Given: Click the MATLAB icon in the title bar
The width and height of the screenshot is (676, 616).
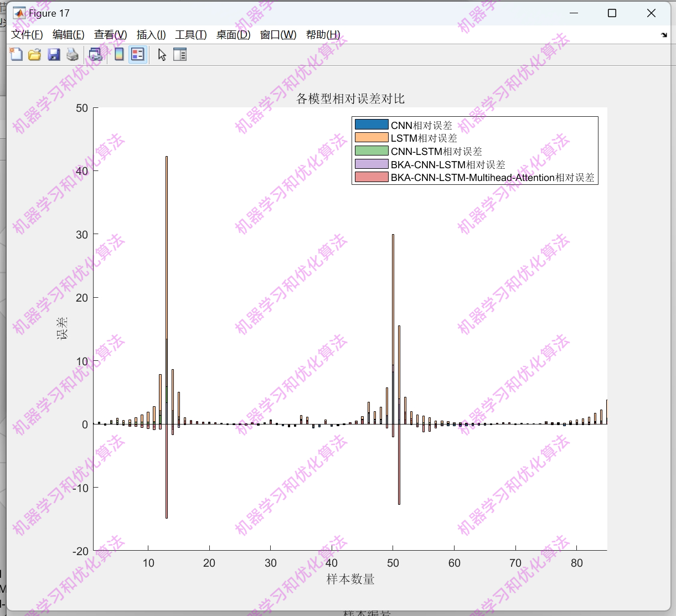Looking at the screenshot, I should 19,13.
